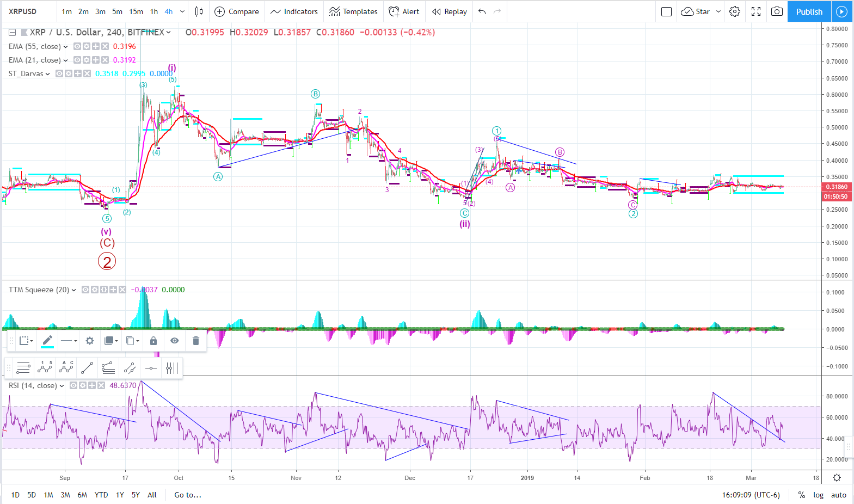The height and width of the screenshot is (504, 854).
Task: Remove the EMA 21 indicator
Action: [x=105, y=60]
